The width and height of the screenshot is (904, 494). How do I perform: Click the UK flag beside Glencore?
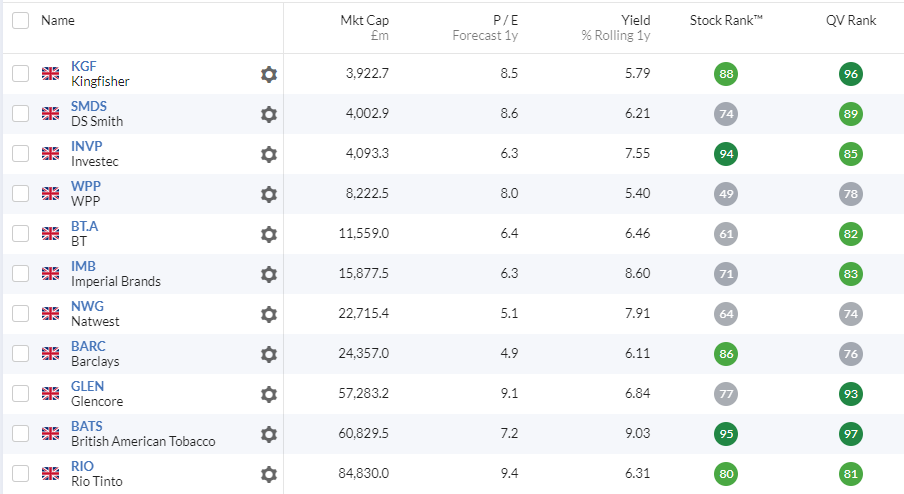[51, 393]
